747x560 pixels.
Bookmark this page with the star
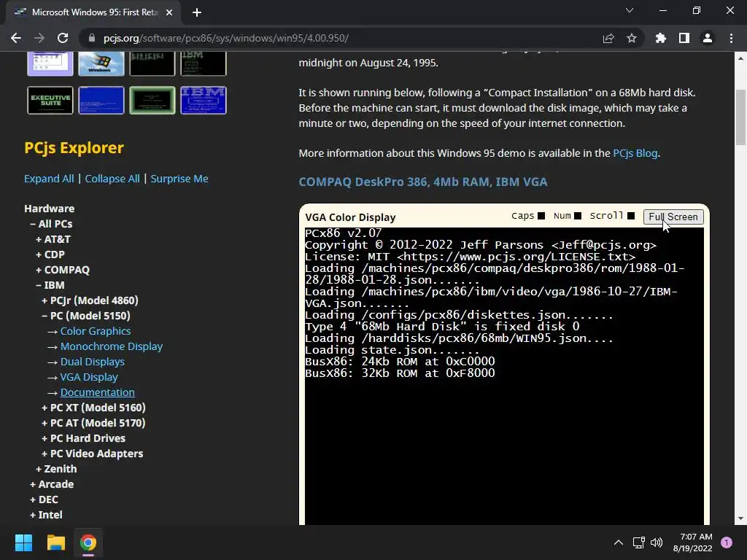[x=632, y=38]
